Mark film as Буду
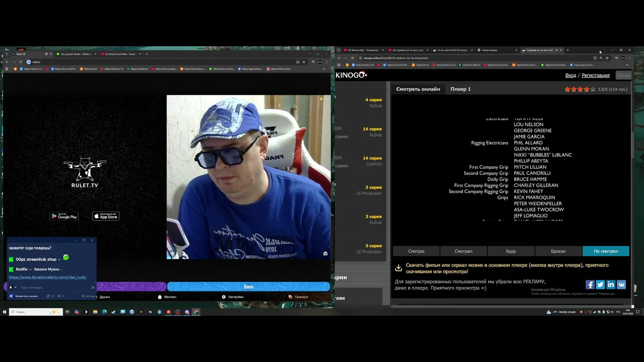 click(511, 251)
